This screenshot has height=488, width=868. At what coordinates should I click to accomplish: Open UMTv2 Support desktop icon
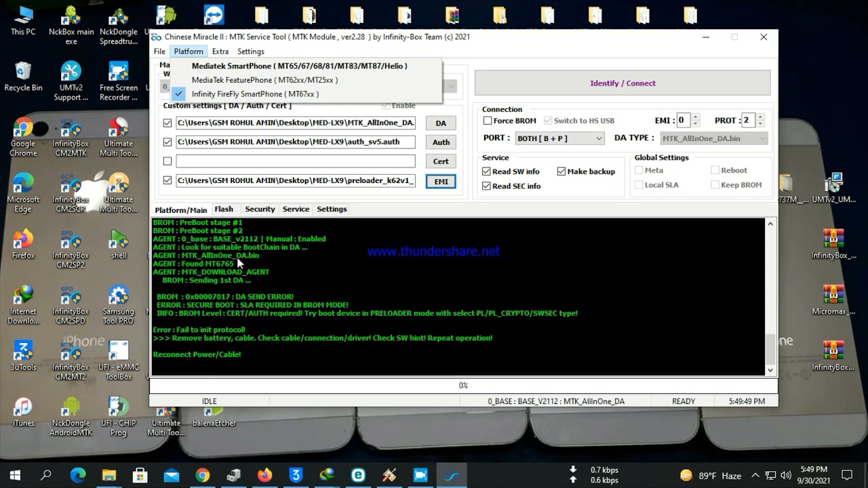[x=71, y=81]
